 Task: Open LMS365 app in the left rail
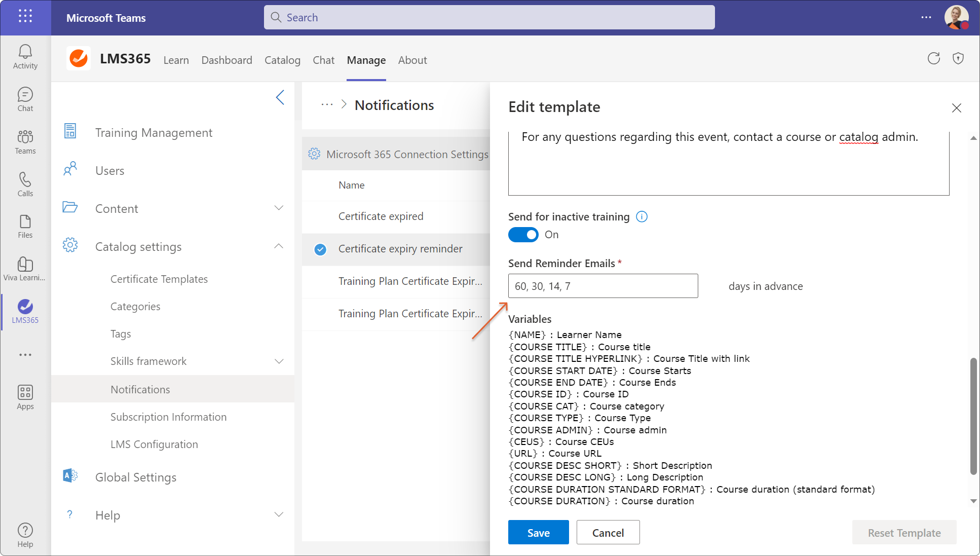click(x=25, y=311)
